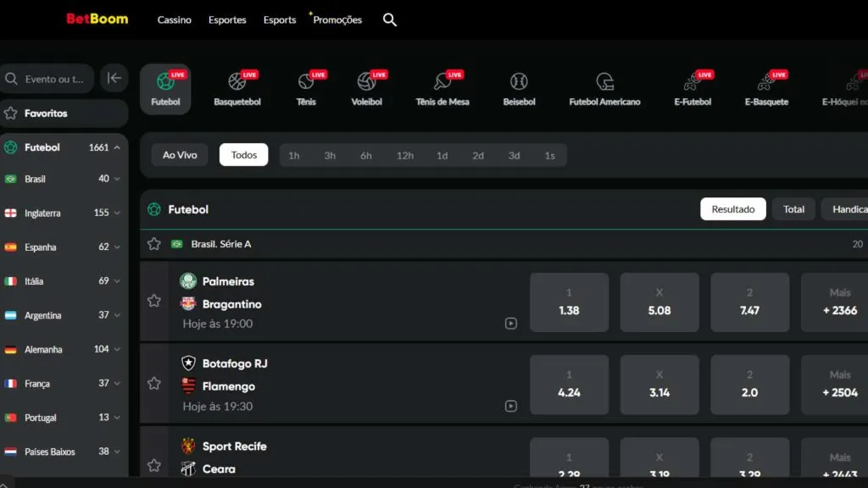868x488 pixels.
Task: Open the Esports menu item
Action: tap(279, 19)
